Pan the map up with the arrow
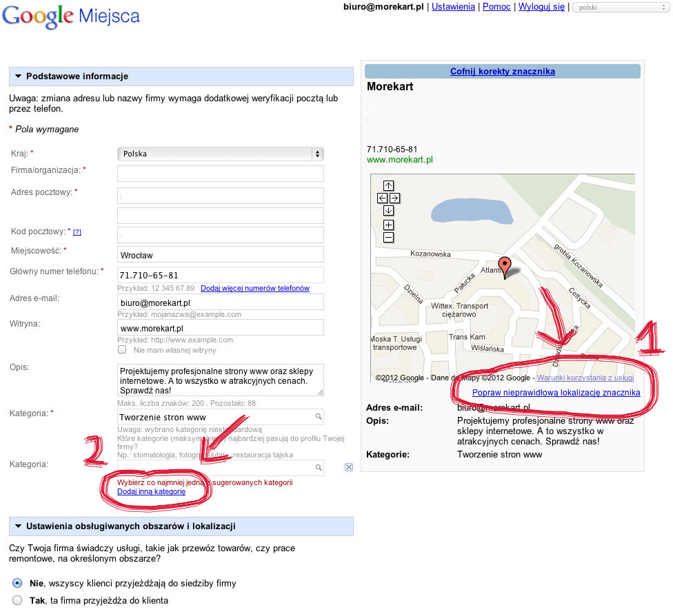 (x=388, y=185)
